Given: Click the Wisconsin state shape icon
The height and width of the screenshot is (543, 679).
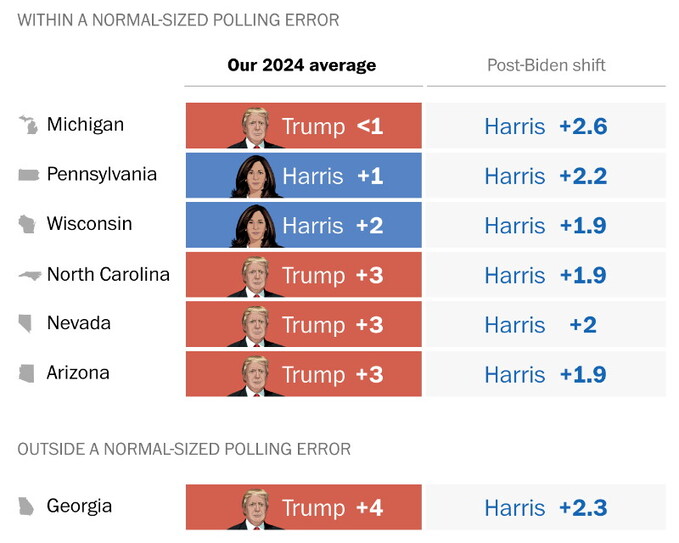Looking at the screenshot, I should coord(28,224).
